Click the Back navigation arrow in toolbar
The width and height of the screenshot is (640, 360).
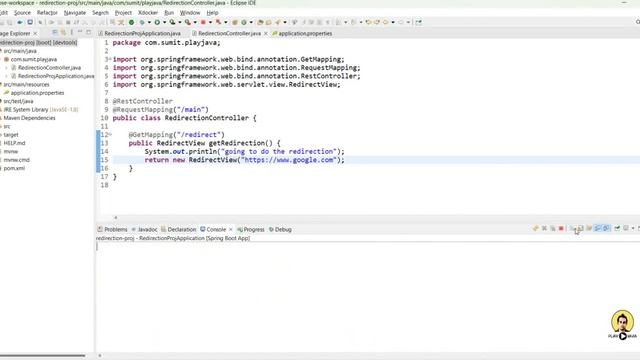pyautogui.click(x=385, y=22)
